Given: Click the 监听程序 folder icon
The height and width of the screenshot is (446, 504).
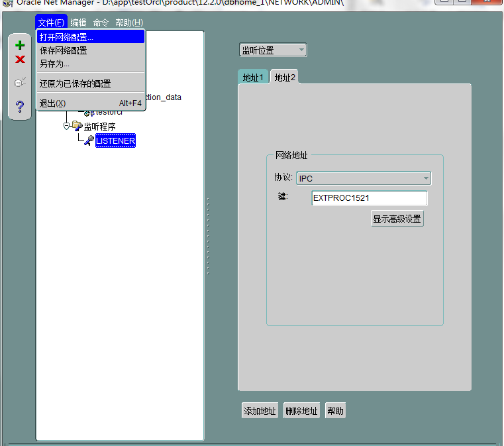Looking at the screenshot, I should click(x=77, y=126).
